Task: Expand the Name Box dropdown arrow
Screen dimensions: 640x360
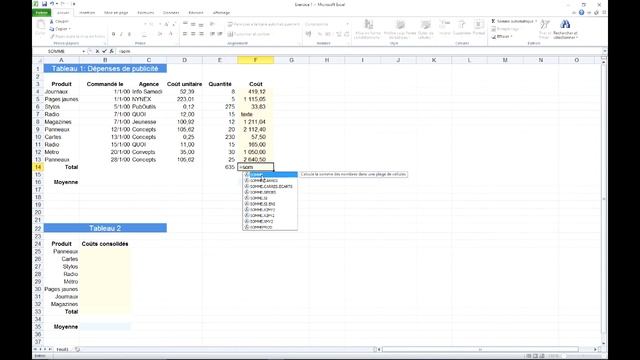Action: pyautogui.click(x=83, y=51)
